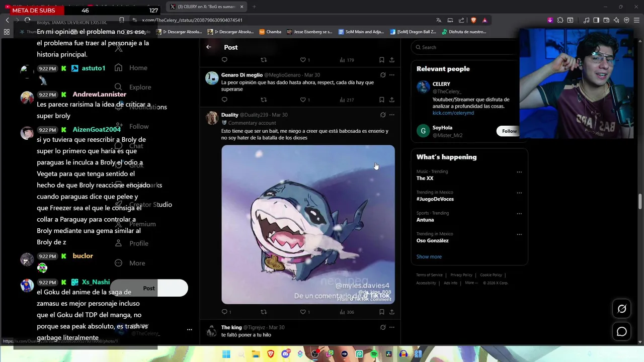Viewport: 644px width, 362px height.
Task: Open more options on Genaro Di meglio's post
Action: [x=392, y=75]
